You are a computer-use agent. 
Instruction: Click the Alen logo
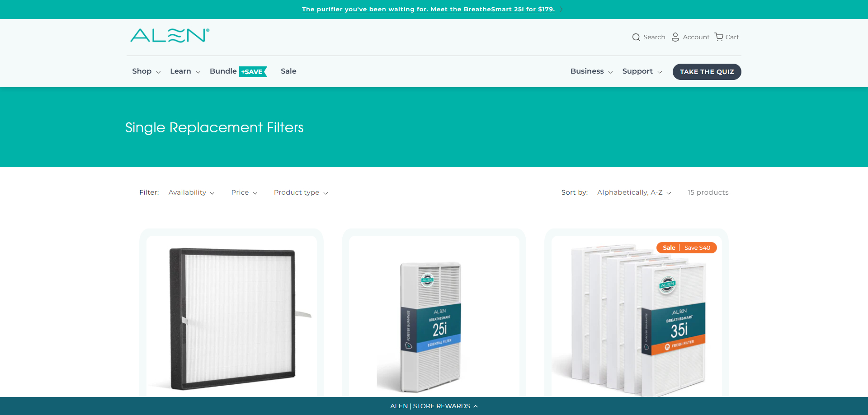tap(170, 36)
